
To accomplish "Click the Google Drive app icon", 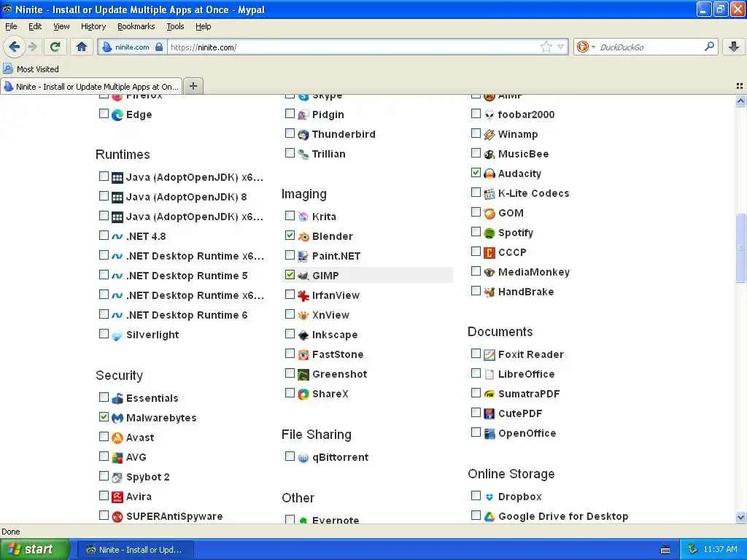I will [x=489, y=517].
